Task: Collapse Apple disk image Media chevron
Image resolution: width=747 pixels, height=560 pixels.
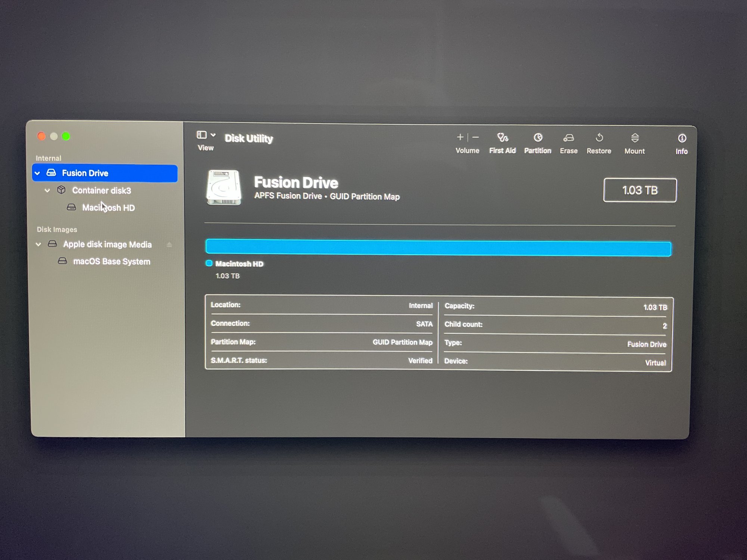Action: coord(38,245)
